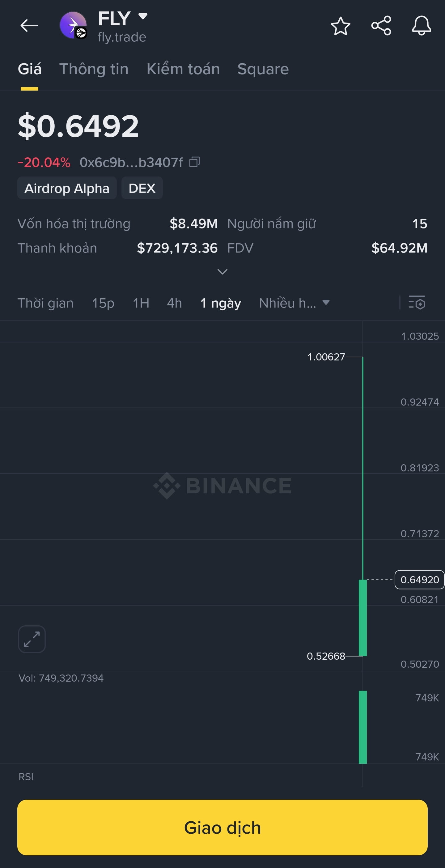Image resolution: width=445 pixels, height=868 pixels.
Task: Open the Nhiều h... interval dropdown
Action: click(x=294, y=303)
